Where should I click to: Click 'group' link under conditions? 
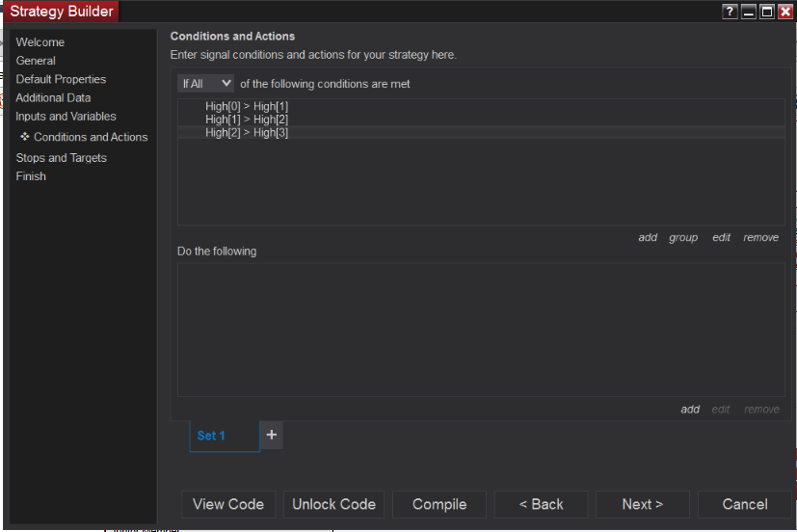coord(683,237)
